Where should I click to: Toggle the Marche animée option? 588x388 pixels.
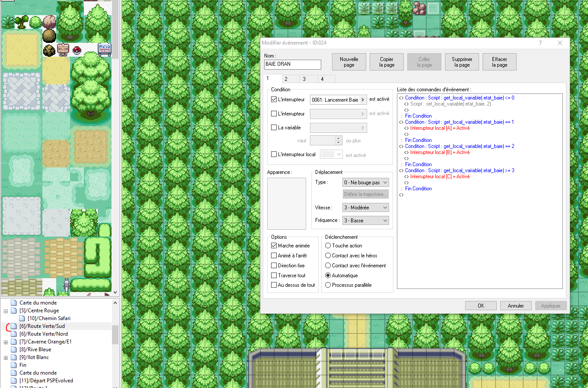[x=274, y=246]
